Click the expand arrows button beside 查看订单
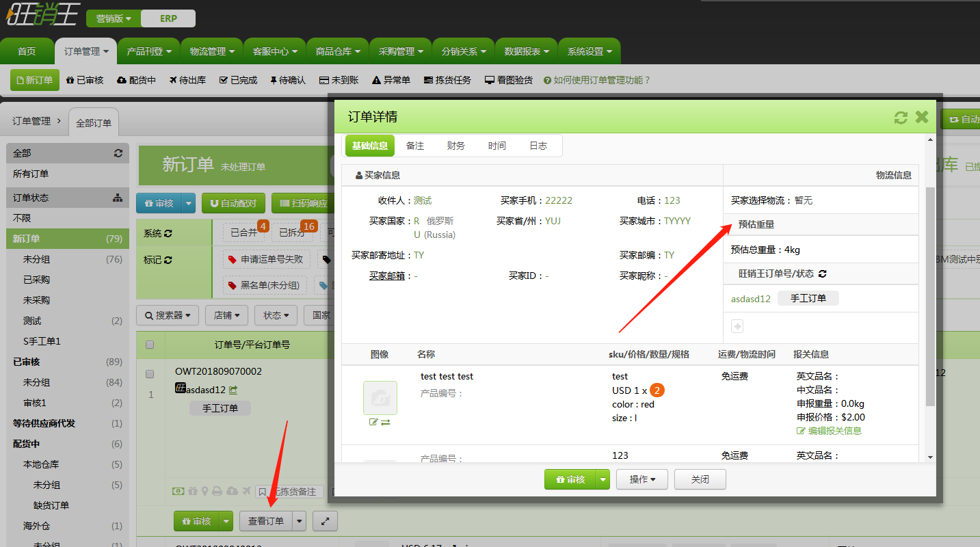Image resolution: width=980 pixels, height=547 pixels. (x=325, y=521)
